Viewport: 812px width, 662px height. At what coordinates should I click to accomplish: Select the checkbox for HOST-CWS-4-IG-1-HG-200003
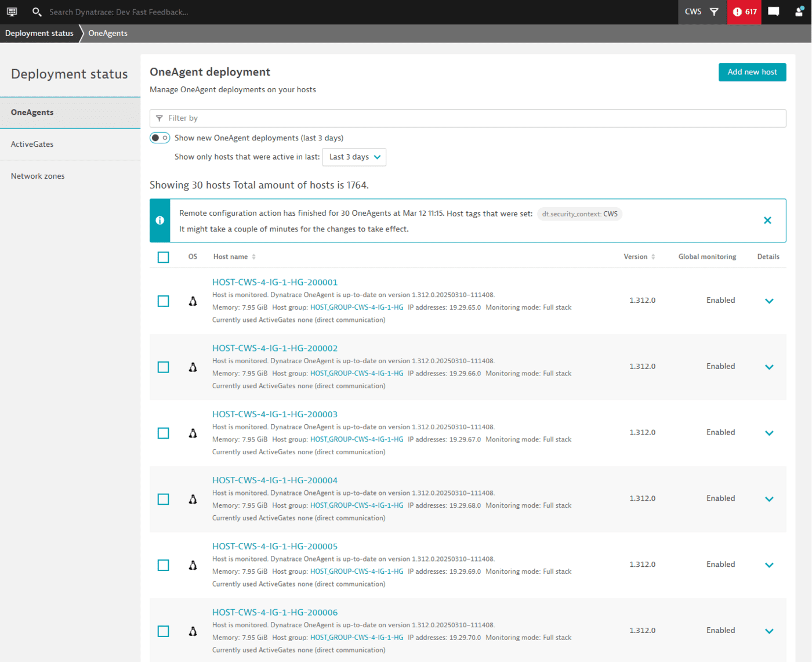point(163,433)
